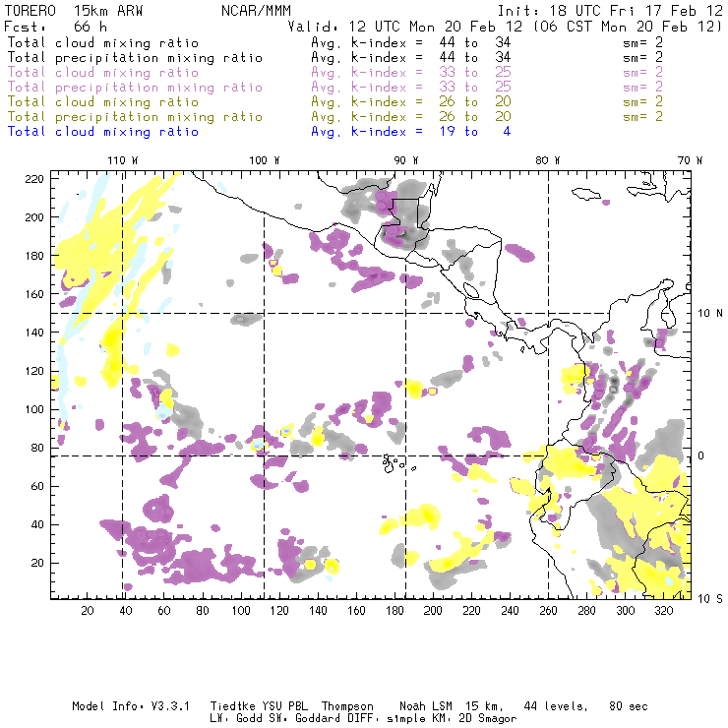This screenshot has width=728, height=728.
Task: Click the black 'Total cloud mixing ratio' legend label
Action: [103, 43]
